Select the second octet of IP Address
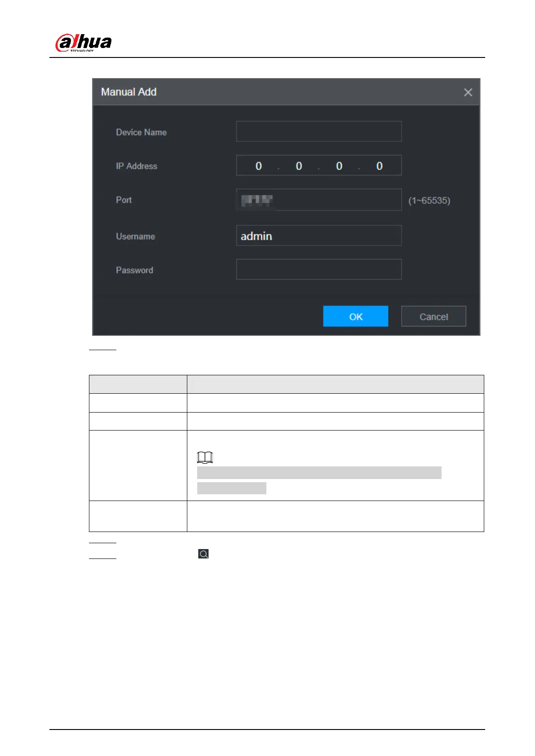Screen dimensions: 535x756 pos(299,166)
